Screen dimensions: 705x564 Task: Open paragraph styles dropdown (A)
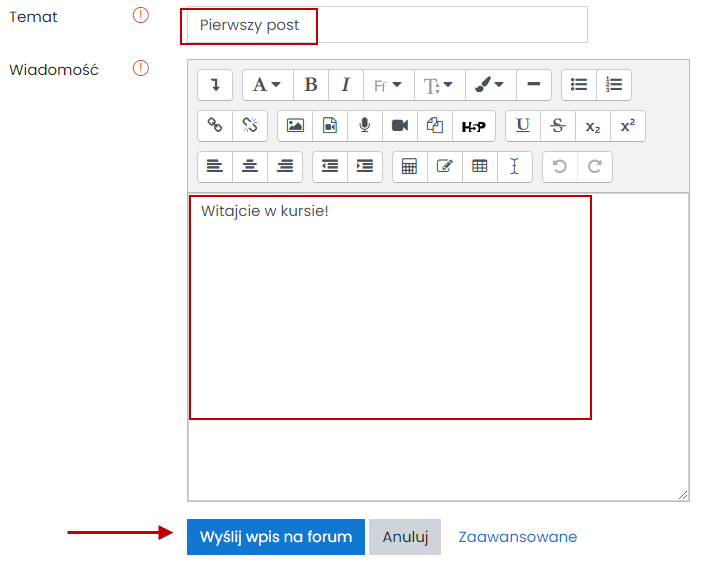coord(266,85)
